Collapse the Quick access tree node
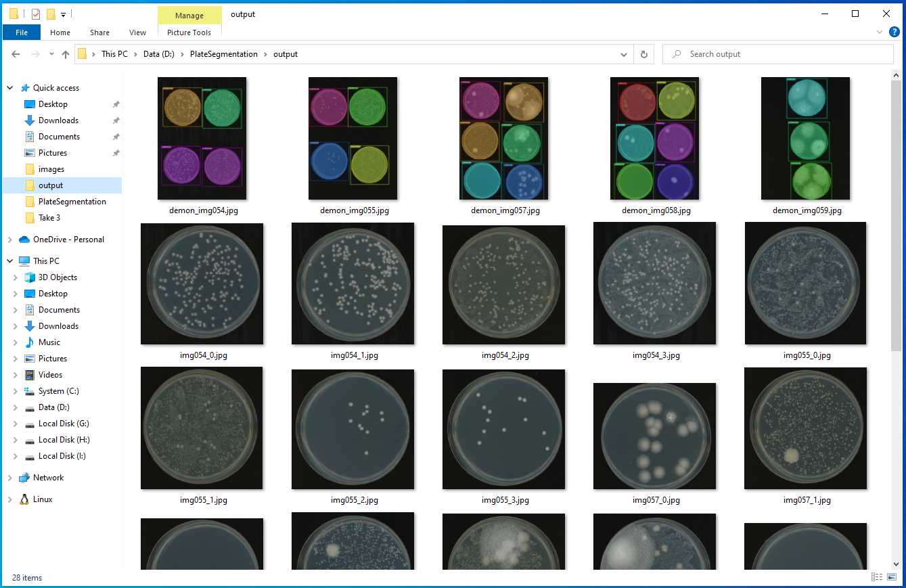Screen dimensions: 906x588 [x=9, y=88]
